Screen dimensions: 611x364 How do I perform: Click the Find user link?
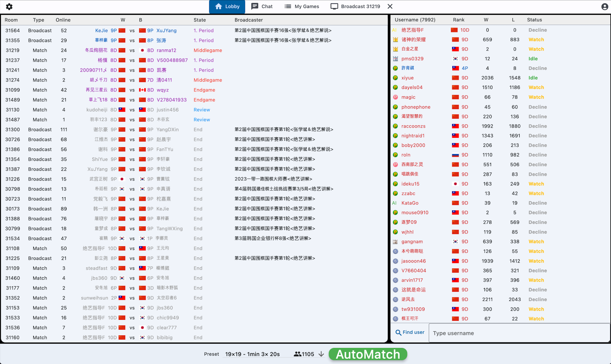coord(410,332)
